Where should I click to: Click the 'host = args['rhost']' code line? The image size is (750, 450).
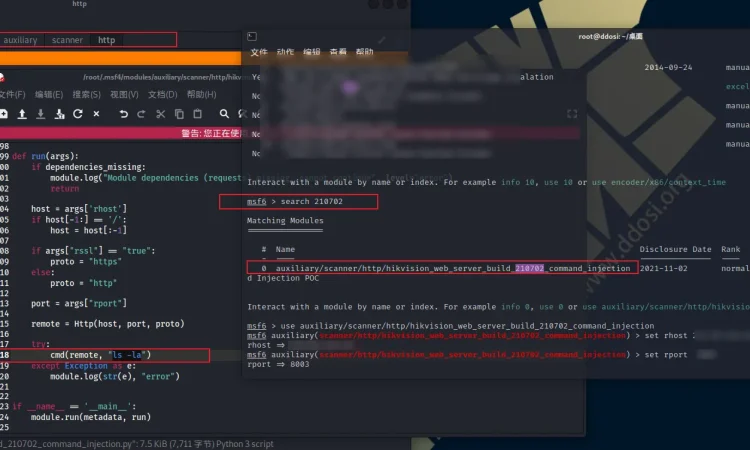(x=79, y=209)
